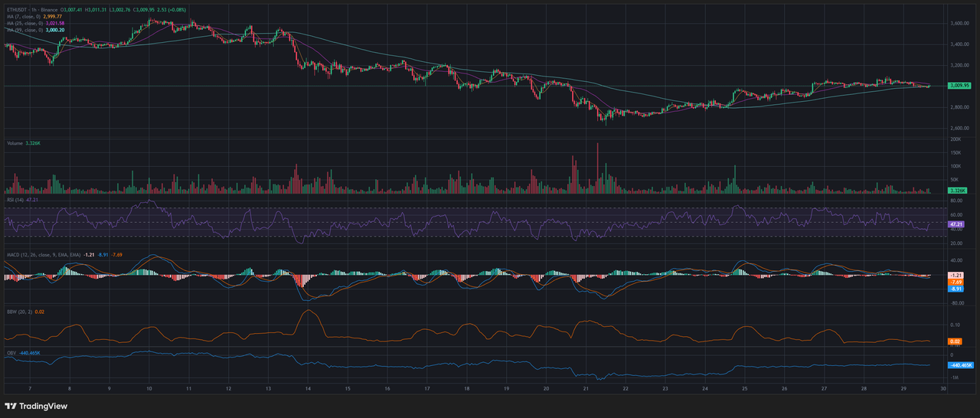Image resolution: width=980 pixels, height=418 pixels.
Task: Click the 2,600.00 price axis level
Action: pyautogui.click(x=959, y=128)
